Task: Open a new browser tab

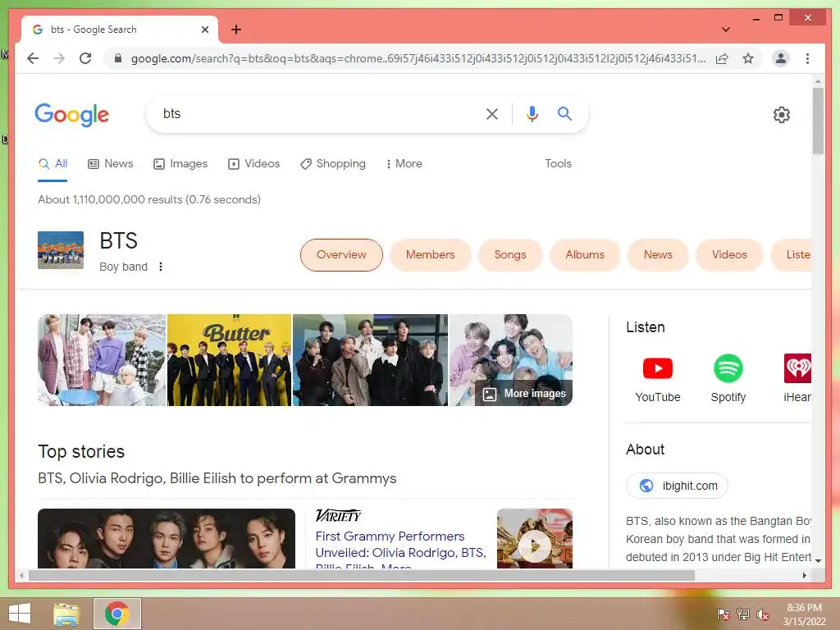Action: (x=236, y=30)
